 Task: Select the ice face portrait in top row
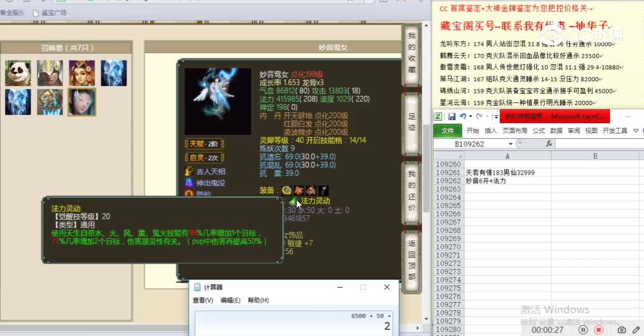click(x=114, y=73)
